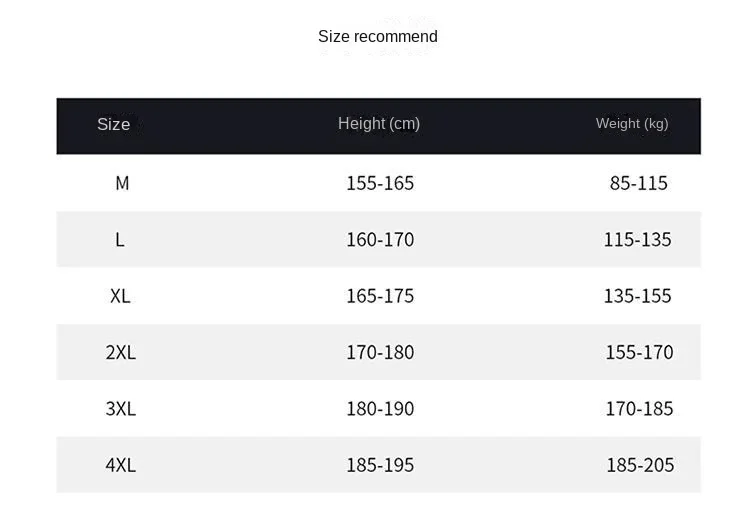Select the 185-205 weight value
750x518 pixels.
click(640, 465)
